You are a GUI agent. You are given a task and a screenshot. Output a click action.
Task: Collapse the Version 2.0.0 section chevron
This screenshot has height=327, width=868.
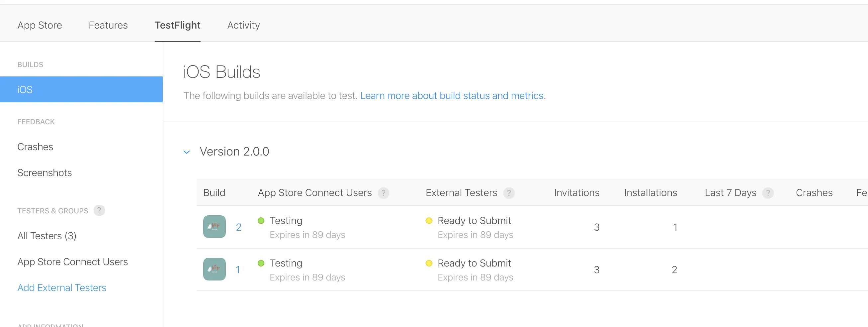[x=187, y=152]
